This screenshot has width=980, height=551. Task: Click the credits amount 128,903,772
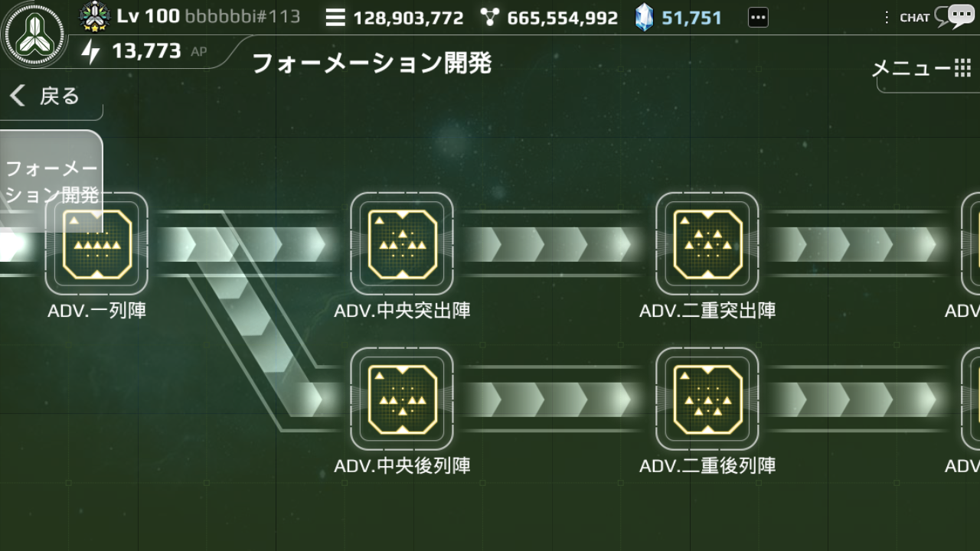[408, 18]
